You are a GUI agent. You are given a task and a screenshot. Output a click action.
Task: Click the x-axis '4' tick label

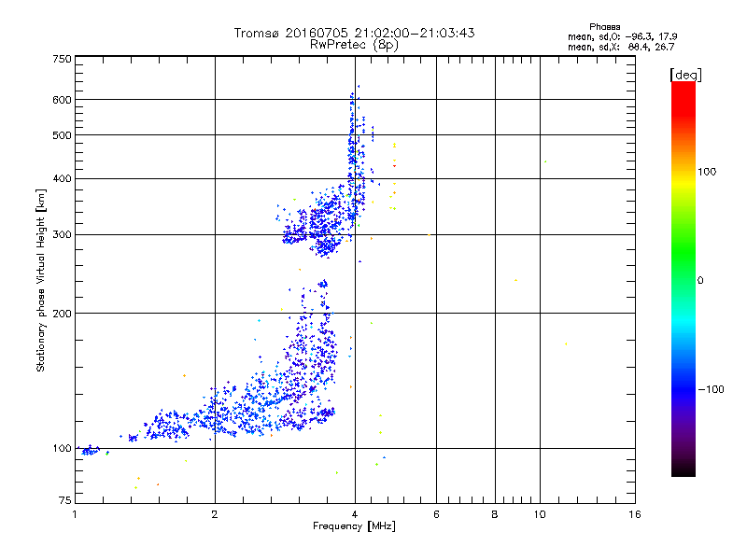pyautogui.click(x=355, y=514)
